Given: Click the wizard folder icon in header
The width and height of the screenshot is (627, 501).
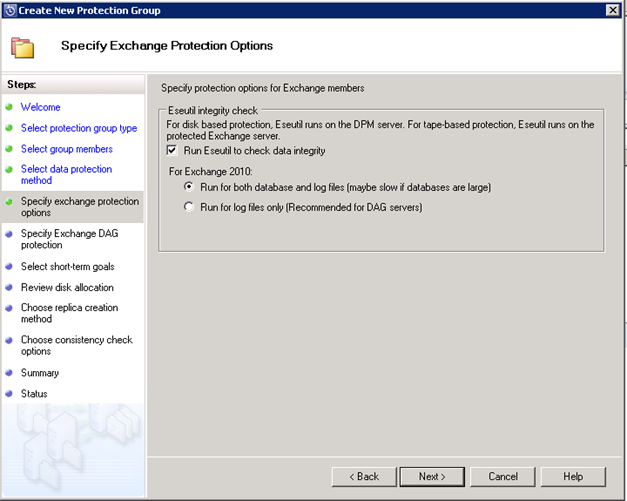Looking at the screenshot, I should pyautogui.click(x=22, y=46).
